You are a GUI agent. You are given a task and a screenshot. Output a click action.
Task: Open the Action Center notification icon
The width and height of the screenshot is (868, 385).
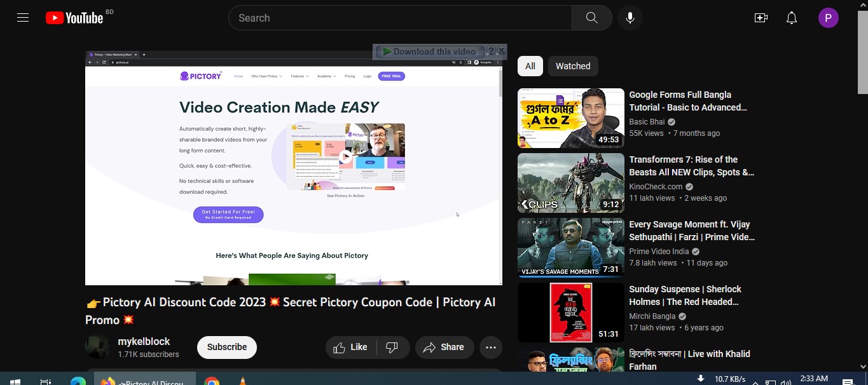pos(847,381)
